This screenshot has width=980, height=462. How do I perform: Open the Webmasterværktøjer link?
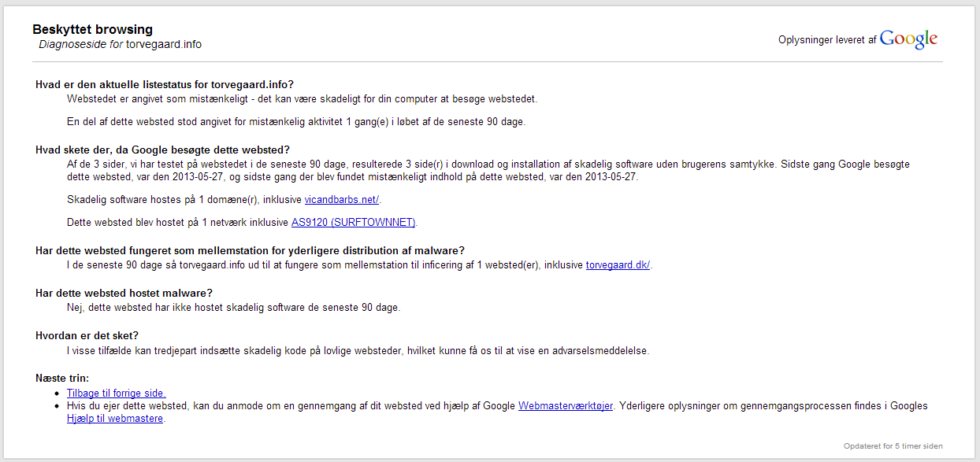coord(566,406)
